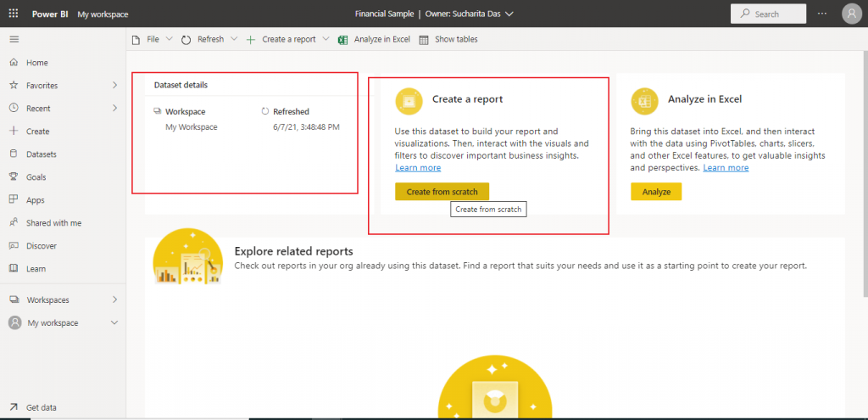868x420 pixels.
Task: Open Learn more link under Create a report
Action: [418, 167]
